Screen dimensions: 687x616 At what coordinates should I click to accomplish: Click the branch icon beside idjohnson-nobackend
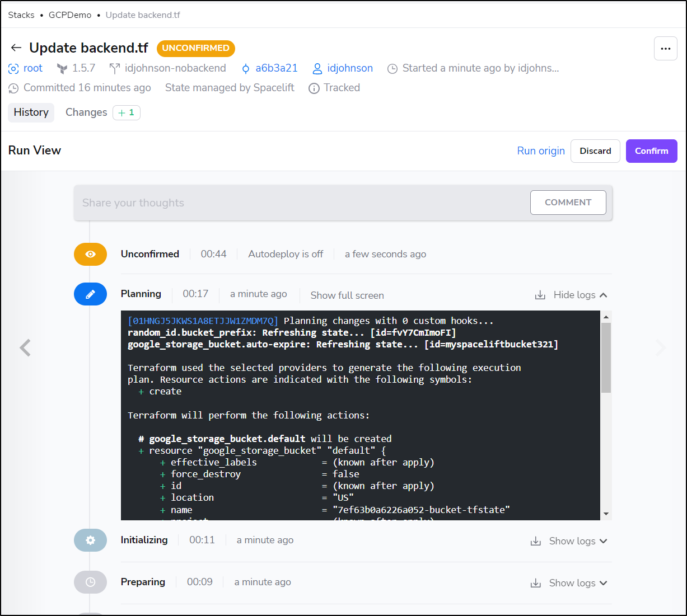pos(114,68)
